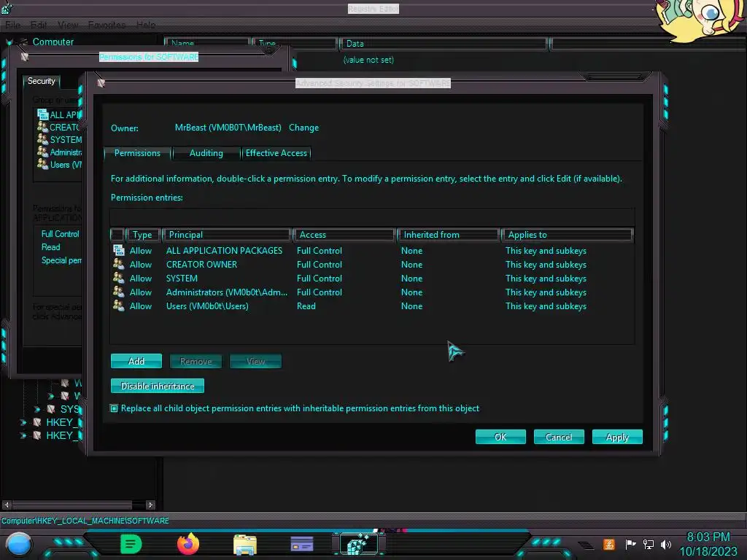Image resolution: width=747 pixels, height=560 pixels.
Task: Collapse the Computer node in the tree
Action: (x=9, y=42)
